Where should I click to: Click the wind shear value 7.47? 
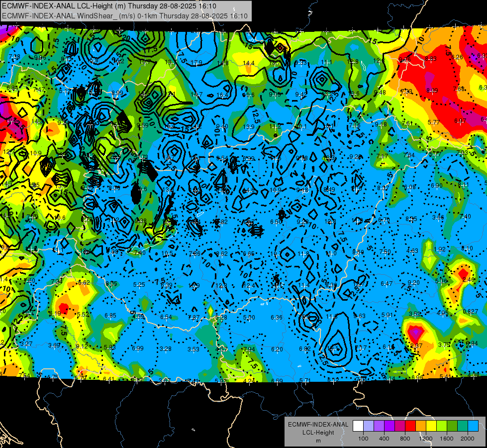[x=39, y=90]
